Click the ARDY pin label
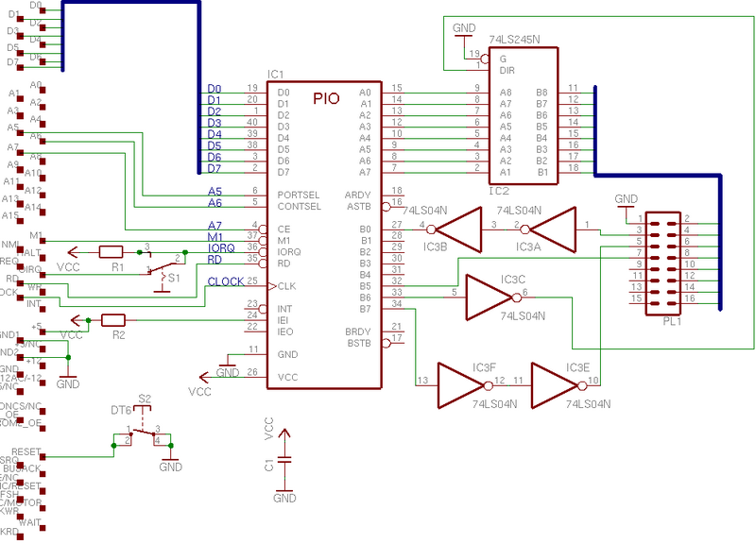 click(x=358, y=195)
